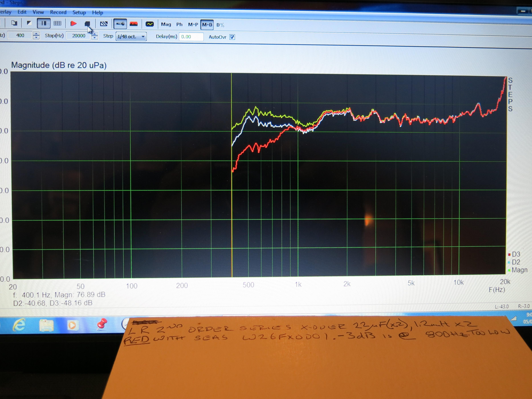Viewport: 532px width, 399px height.
Task: Click the 'D2:-40.68, D3:-48.16 dB' readout
Action: point(53,303)
